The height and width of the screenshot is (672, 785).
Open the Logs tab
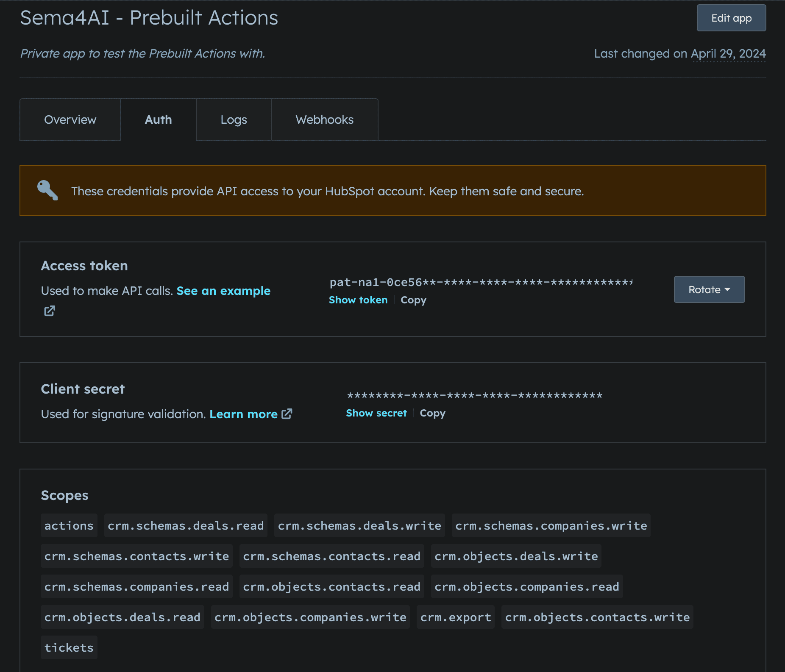pyautogui.click(x=234, y=119)
